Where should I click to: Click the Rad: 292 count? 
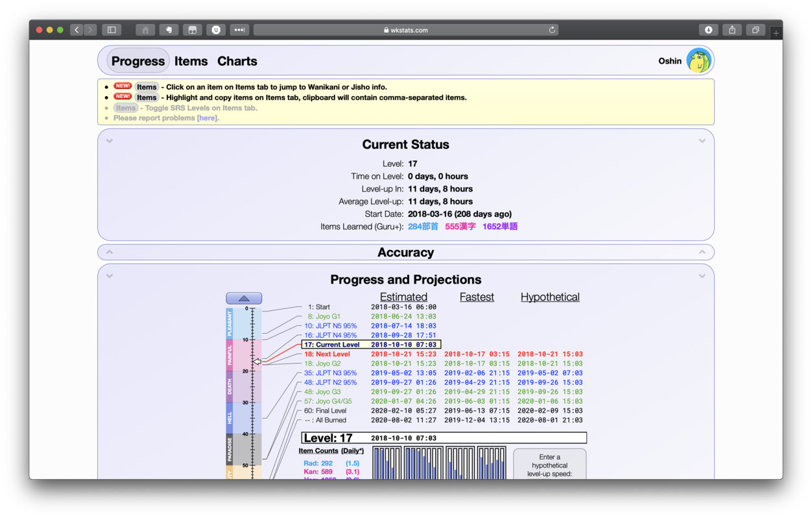(318, 463)
